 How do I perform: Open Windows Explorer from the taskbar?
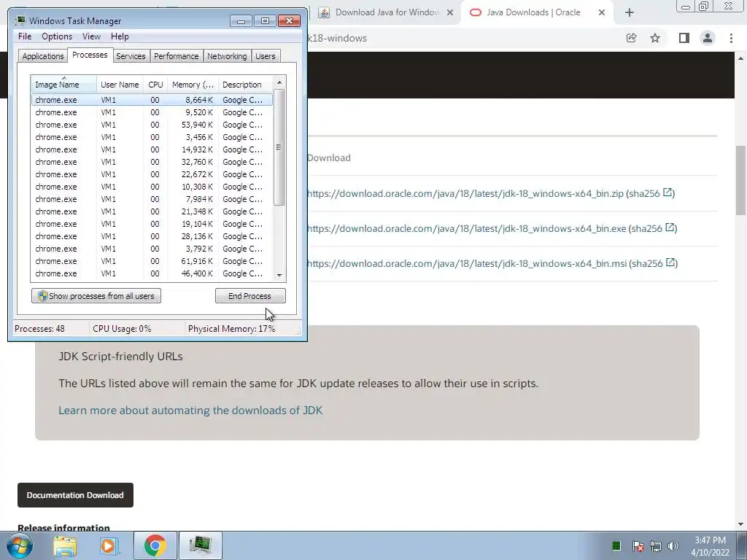click(65, 546)
